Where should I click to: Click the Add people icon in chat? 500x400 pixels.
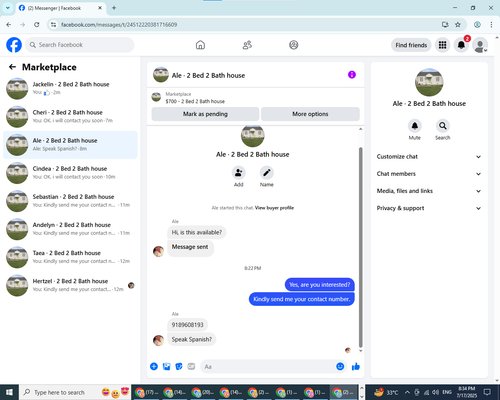pos(238,173)
